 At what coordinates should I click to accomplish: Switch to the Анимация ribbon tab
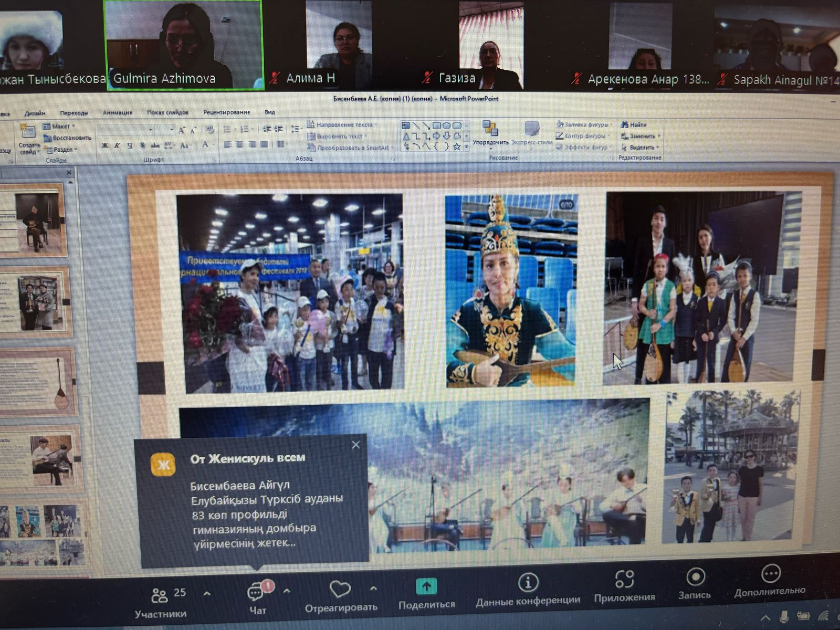[x=117, y=112]
